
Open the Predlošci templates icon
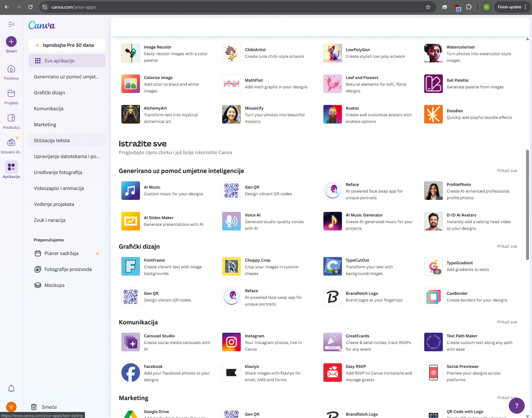point(11,118)
